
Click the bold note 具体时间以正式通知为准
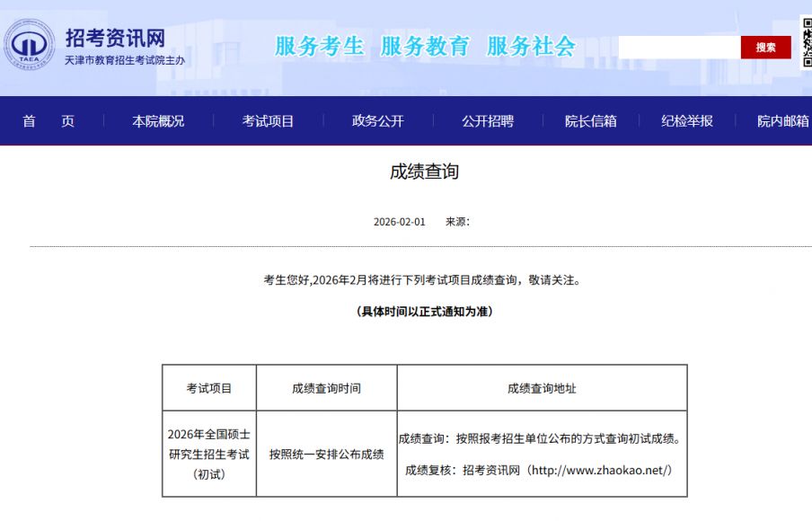coord(425,312)
